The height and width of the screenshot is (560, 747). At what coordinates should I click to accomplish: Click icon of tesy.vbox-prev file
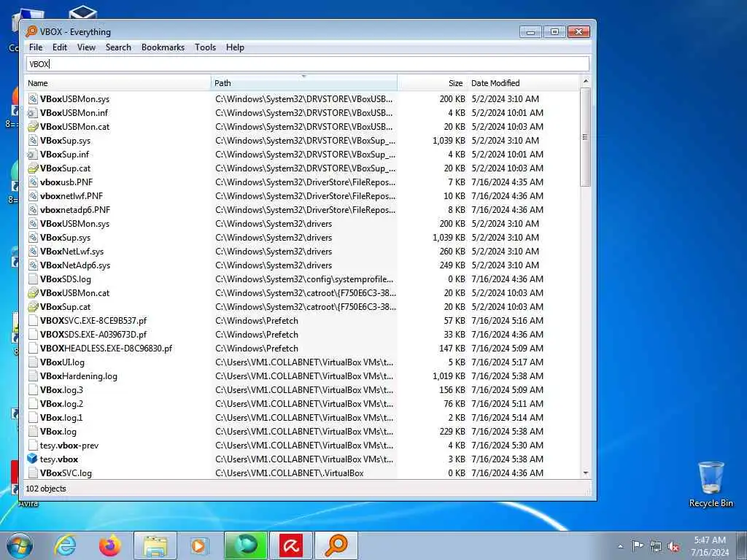[x=32, y=446]
